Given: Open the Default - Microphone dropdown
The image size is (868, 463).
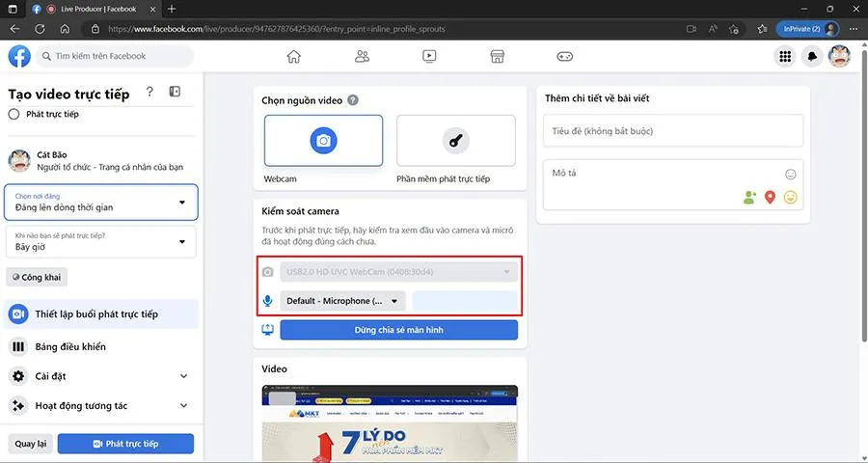Looking at the screenshot, I should click(x=342, y=301).
